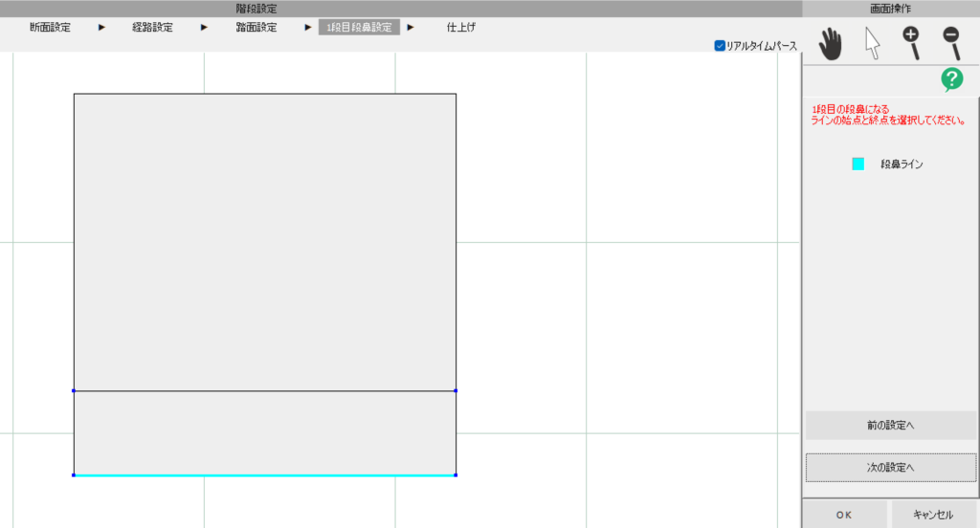Confirm with the OK button
Viewport: 980px width, 528px height.
point(843,515)
